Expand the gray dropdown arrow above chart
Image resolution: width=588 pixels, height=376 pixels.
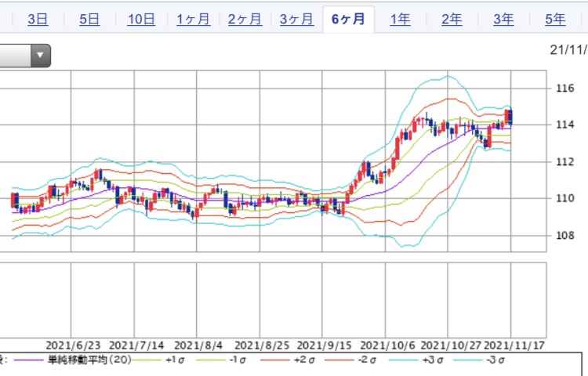(x=40, y=56)
